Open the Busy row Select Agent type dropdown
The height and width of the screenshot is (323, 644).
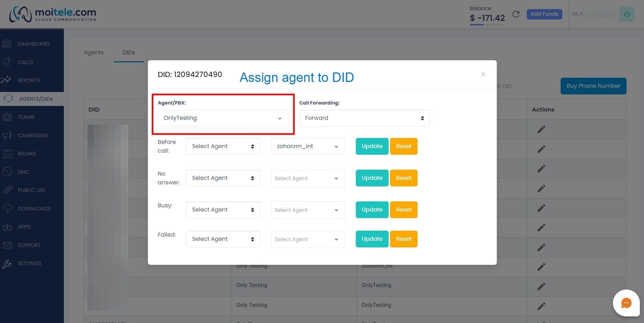[223, 210]
